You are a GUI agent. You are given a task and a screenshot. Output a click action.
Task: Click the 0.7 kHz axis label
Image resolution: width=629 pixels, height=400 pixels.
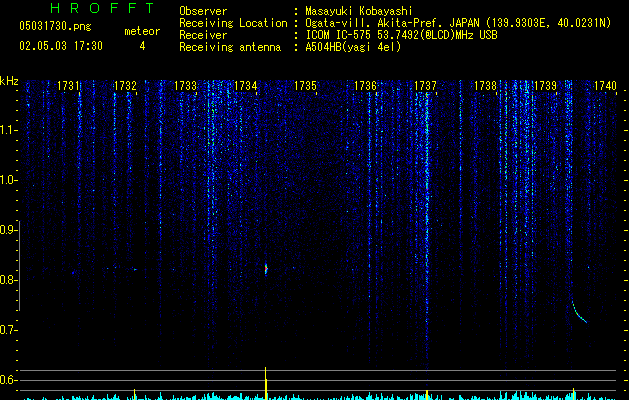[x=9, y=330]
